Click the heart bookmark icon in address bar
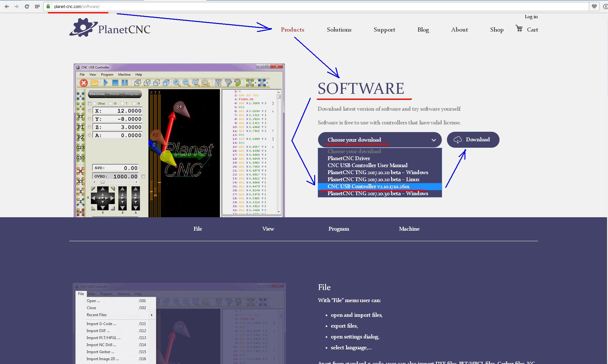The image size is (608, 364). tap(594, 6)
